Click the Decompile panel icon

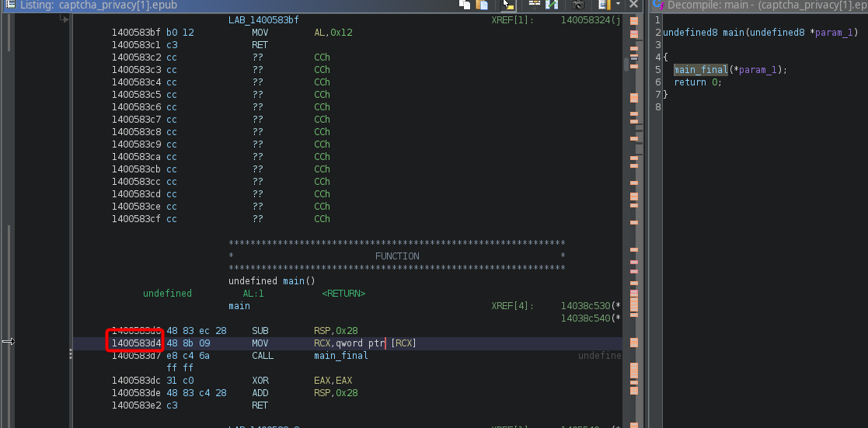(657, 5)
